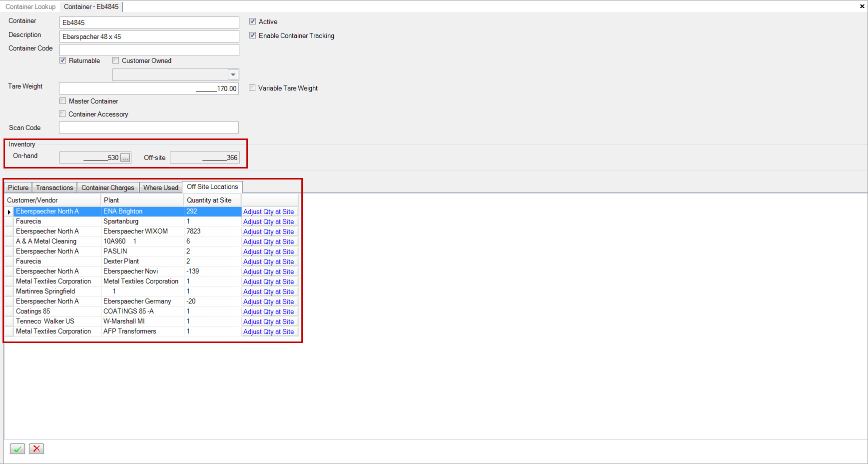Image resolution: width=868 pixels, height=464 pixels.
Task: Click the red X cancel button
Action: [36, 448]
